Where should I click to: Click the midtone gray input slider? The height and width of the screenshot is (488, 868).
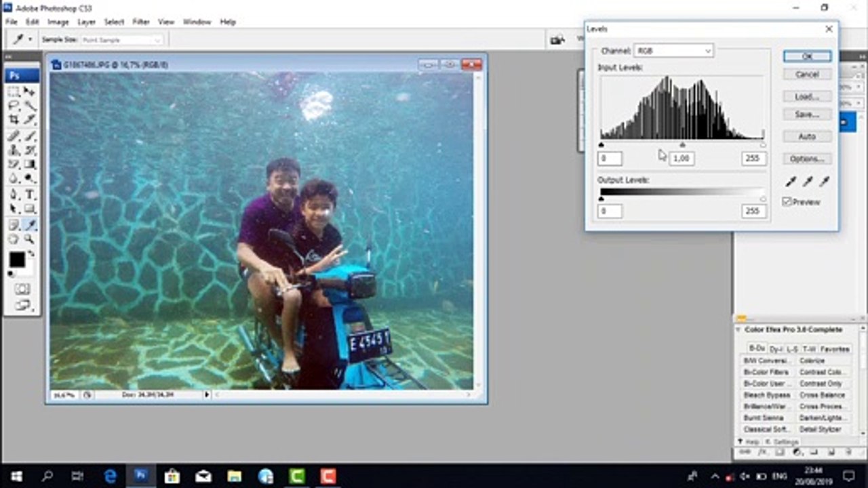(x=682, y=145)
